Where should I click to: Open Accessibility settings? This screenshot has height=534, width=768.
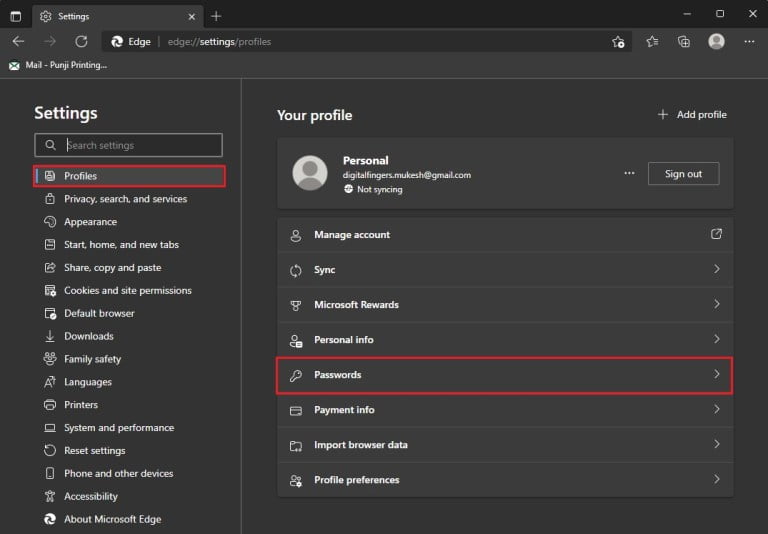tap(81, 496)
